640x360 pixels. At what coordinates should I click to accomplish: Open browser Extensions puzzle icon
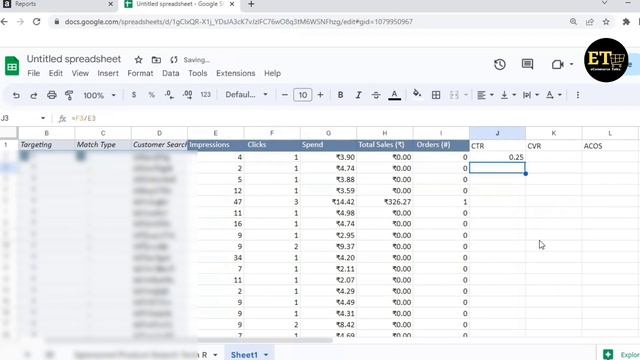(x=626, y=22)
